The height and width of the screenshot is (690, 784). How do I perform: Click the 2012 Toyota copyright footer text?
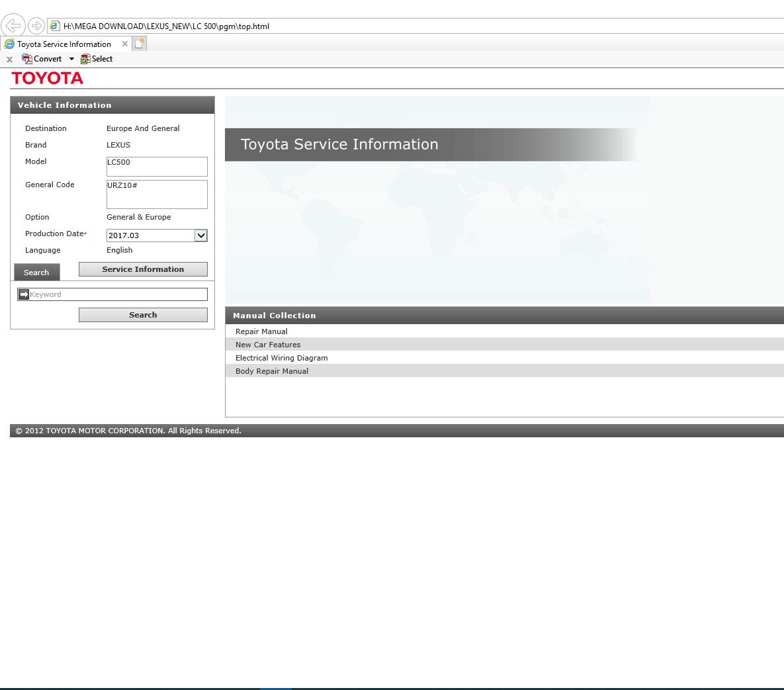(128, 431)
